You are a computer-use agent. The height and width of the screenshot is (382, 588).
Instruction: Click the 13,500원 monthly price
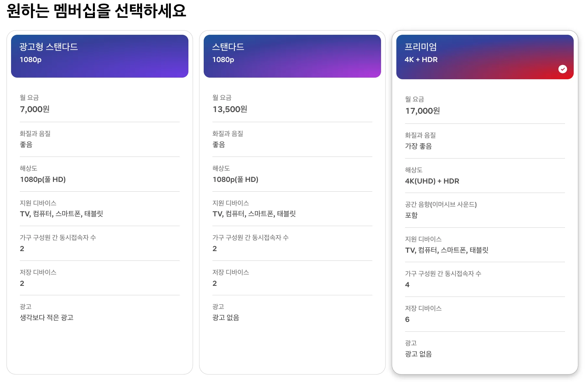pos(230,109)
